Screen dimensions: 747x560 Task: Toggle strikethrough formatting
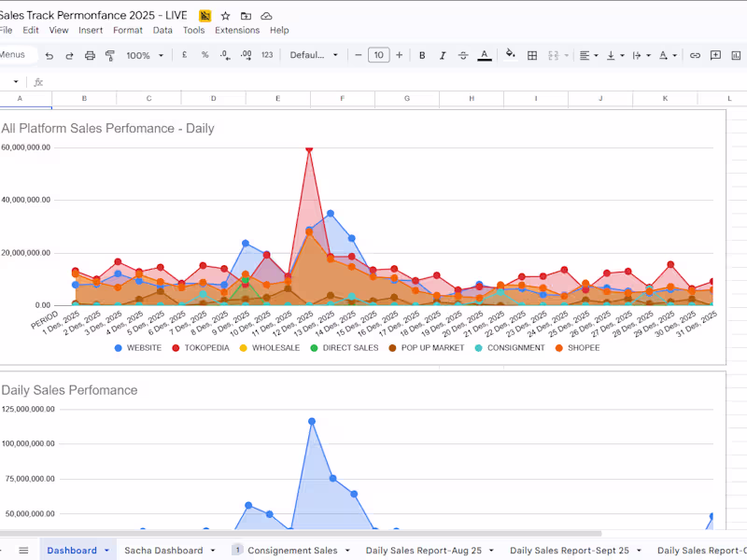(x=462, y=55)
